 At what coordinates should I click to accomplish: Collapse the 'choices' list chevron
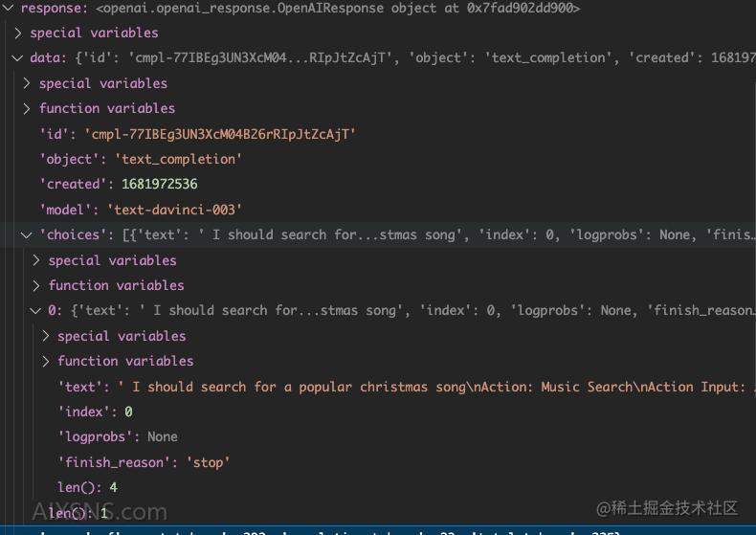pos(27,235)
